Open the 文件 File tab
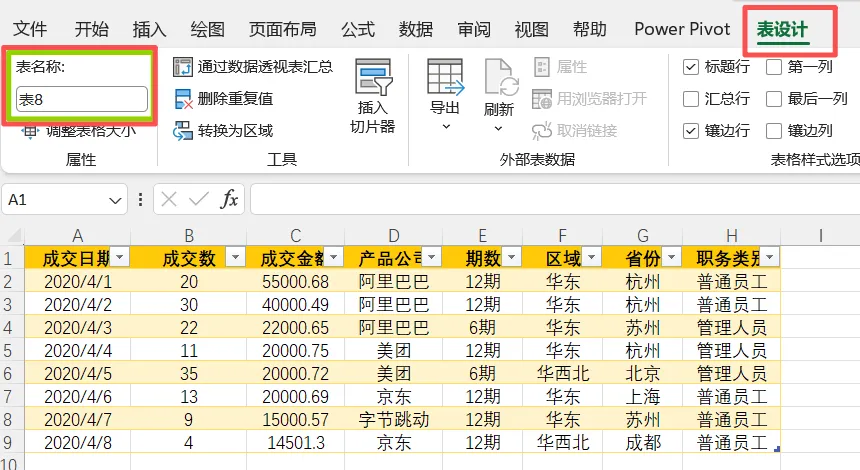Image resolution: width=860 pixels, height=470 pixels. (30, 29)
